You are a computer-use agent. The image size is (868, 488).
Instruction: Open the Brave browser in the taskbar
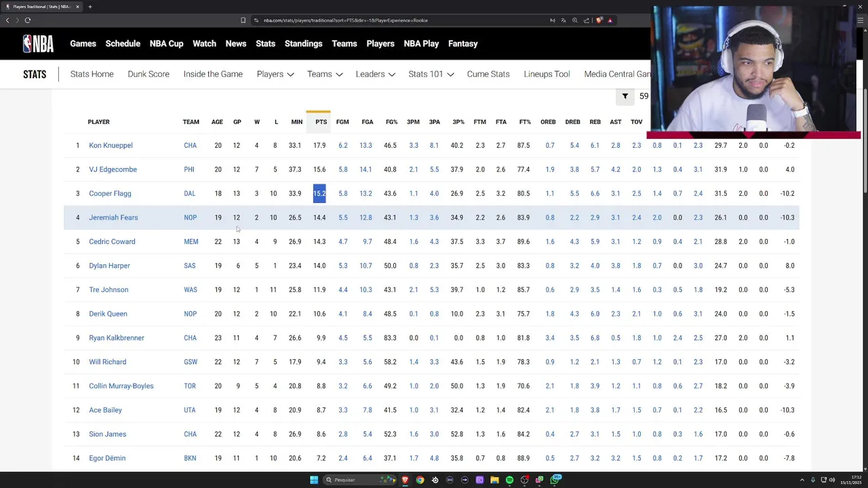pos(405,480)
